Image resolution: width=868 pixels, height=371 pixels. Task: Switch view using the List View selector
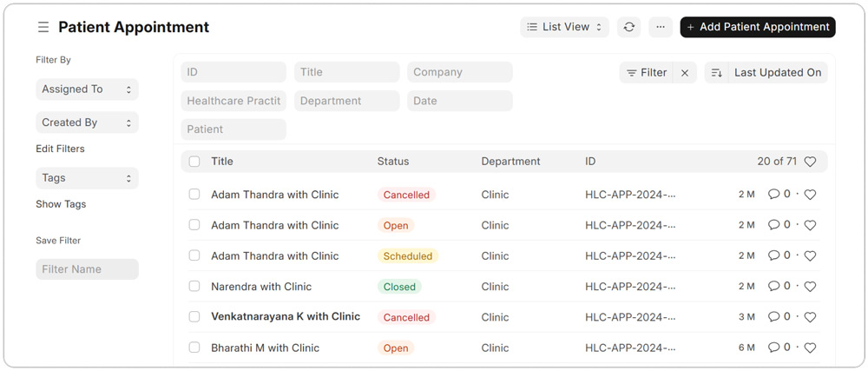564,27
